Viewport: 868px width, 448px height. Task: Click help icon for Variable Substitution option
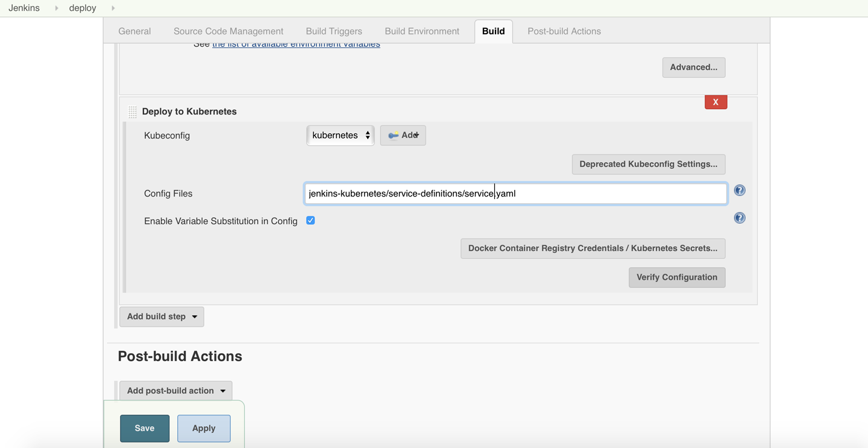pos(739,218)
